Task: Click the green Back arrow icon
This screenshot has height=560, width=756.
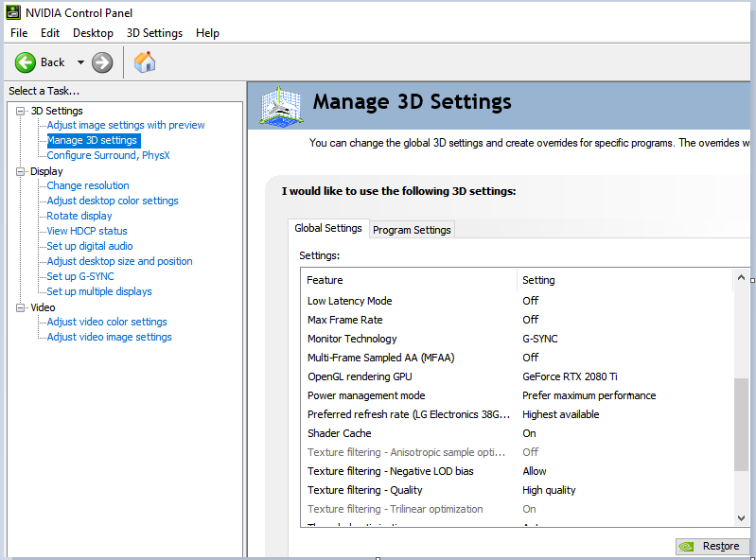Action: (25, 62)
